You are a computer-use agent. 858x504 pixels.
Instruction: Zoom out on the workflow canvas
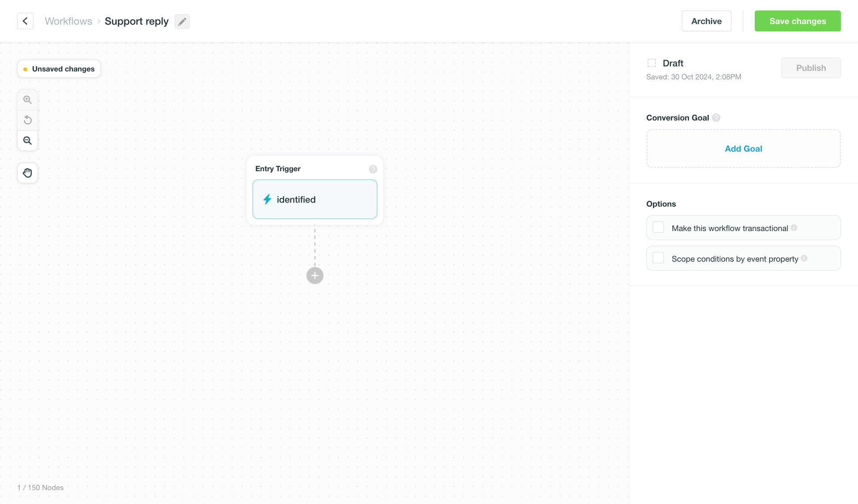(x=27, y=140)
